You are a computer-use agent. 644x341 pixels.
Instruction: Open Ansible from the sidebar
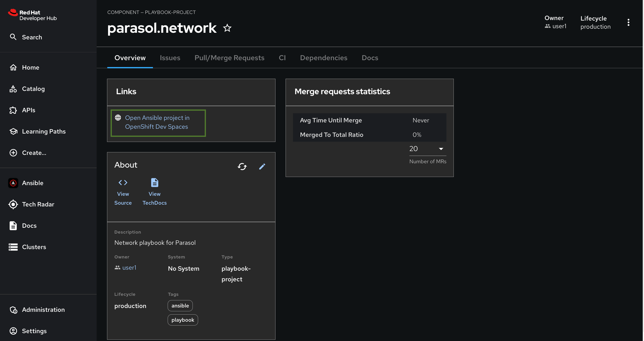click(32, 183)
